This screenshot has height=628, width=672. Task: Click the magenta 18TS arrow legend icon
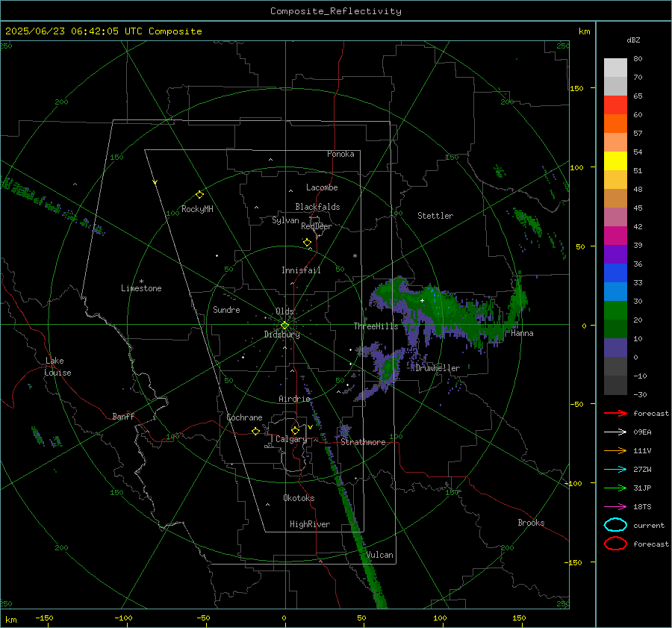pyautogui.click(x=615, y=507)
